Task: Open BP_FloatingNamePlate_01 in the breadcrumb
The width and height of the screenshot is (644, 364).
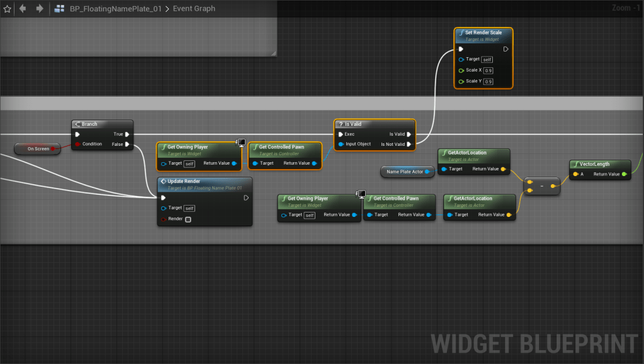Action: pyautogui.click(x=115, y=9)
